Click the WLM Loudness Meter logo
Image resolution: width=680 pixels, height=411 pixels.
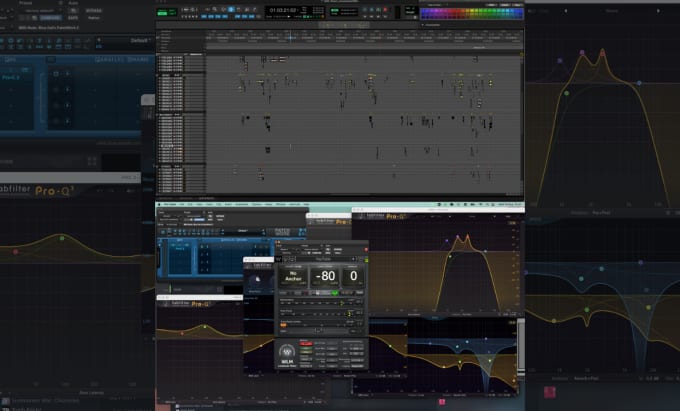(287, 356)
